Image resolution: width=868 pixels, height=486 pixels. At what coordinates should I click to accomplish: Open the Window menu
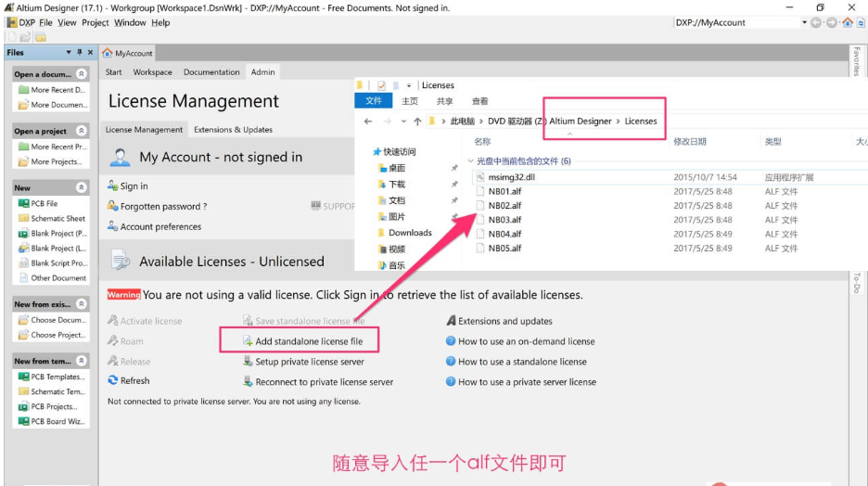[x=130, y=22]
